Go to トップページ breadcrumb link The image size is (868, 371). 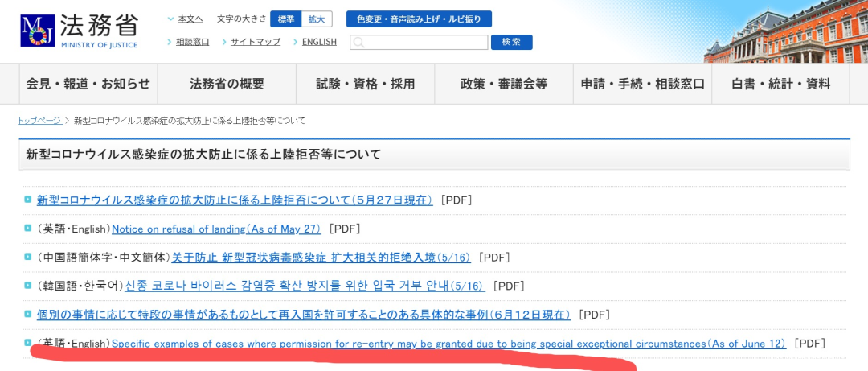[x=39, y=121]
